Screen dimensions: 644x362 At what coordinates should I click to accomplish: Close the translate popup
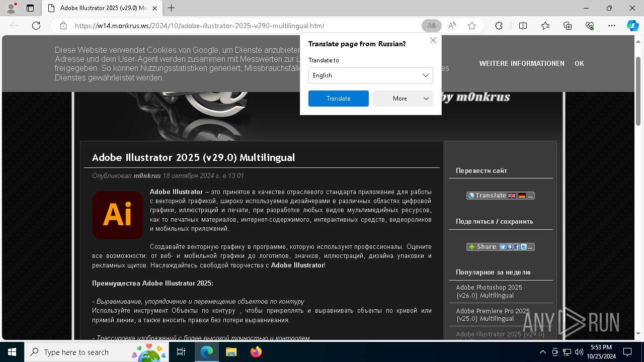(x=433, y=40)
